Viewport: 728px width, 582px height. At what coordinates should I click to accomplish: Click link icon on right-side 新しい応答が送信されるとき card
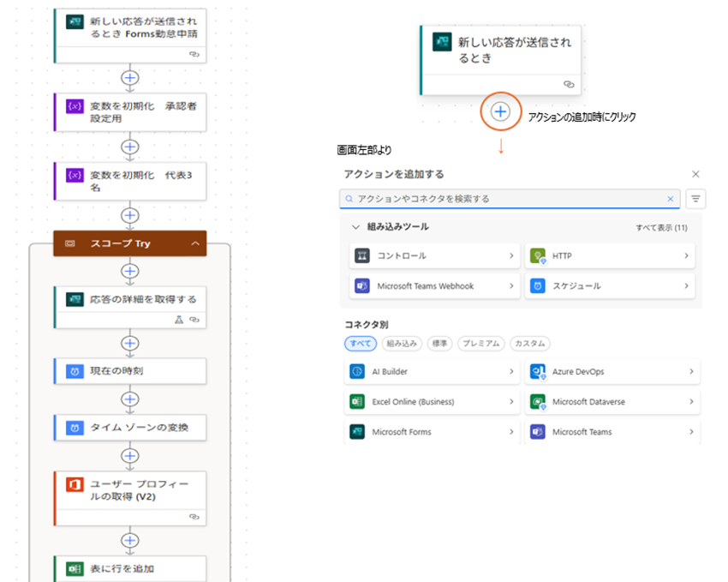tap(569, 84)
